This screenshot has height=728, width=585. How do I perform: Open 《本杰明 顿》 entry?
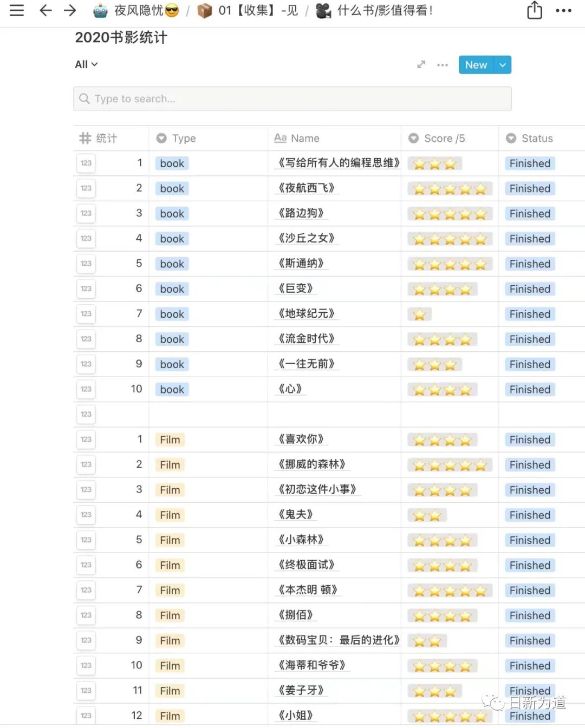[x=308, y=590]
